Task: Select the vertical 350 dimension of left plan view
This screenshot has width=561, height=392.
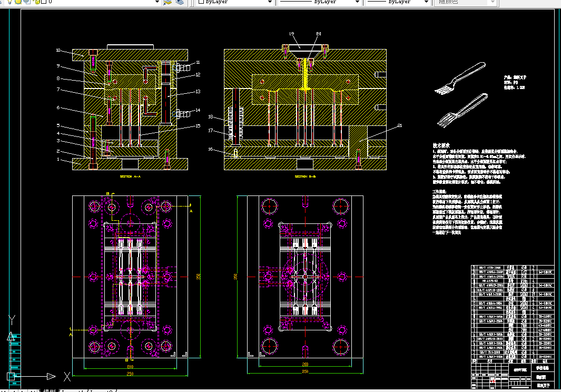Action: [199, 277]
